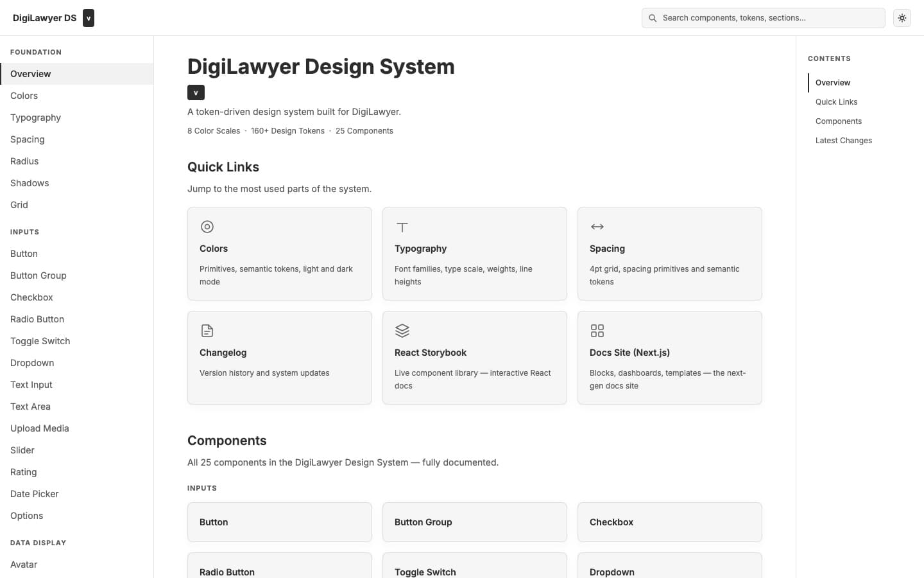Viewport: 924px width, 578px height.
Task: Open Slider in the sidebar
Action: (77, 450)
